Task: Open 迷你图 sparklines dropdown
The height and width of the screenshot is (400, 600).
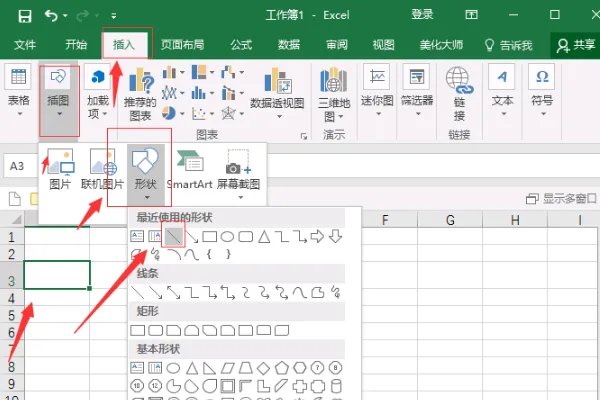Action: (x=378, y=92)
